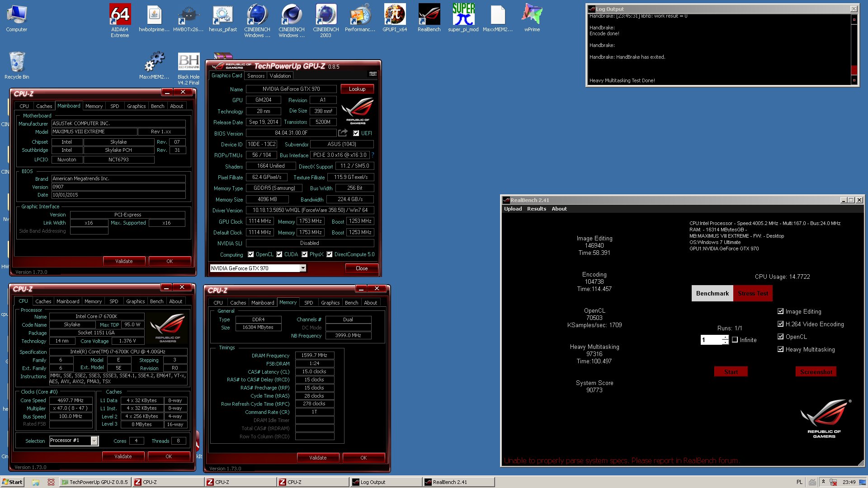Viewport: 868px width, 488px height.
Task: Switch to the Sensors tab in GPU-Z
Action: pos(256,76)
